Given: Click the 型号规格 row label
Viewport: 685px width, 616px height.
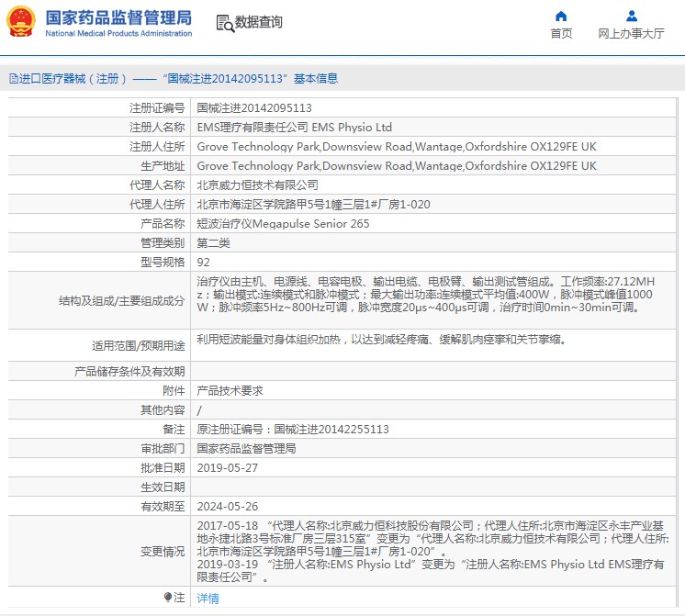Looking at the screenshot, I should click(163, 262).
